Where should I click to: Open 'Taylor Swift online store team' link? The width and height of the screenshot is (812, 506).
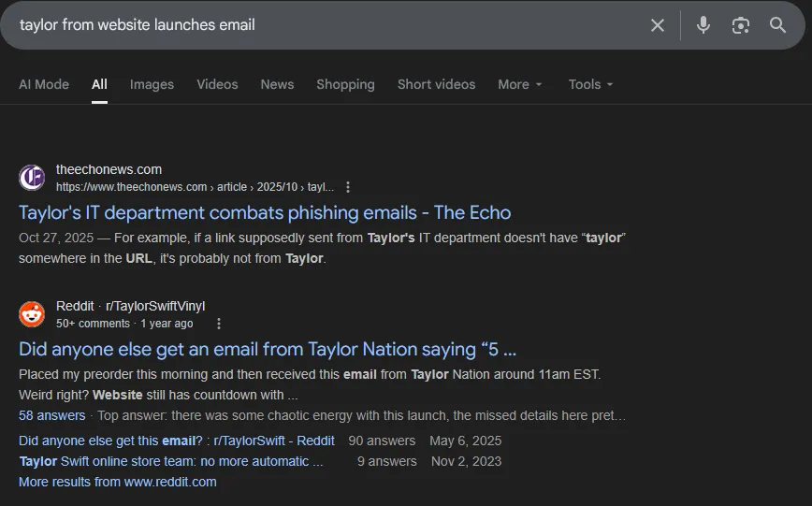[171, 461]
